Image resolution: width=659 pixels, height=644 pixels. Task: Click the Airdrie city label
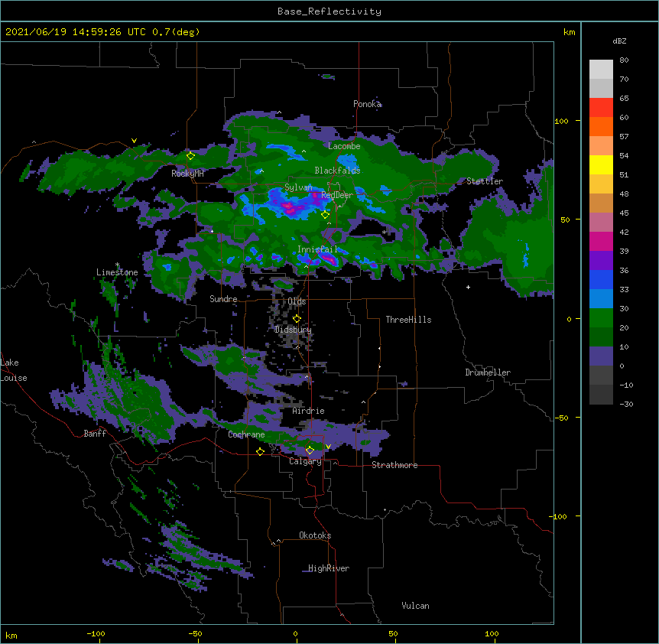pos(309,411)
